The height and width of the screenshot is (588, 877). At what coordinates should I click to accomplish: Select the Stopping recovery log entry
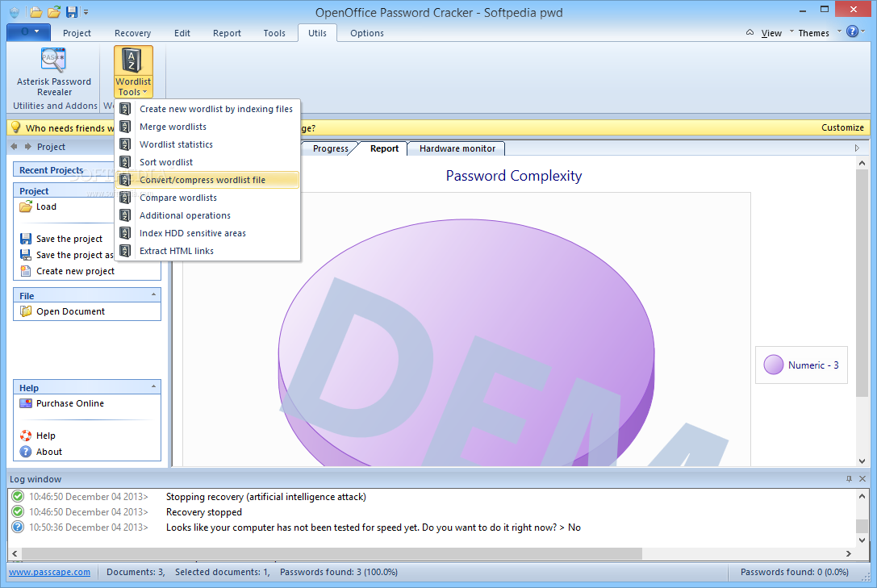265,497
